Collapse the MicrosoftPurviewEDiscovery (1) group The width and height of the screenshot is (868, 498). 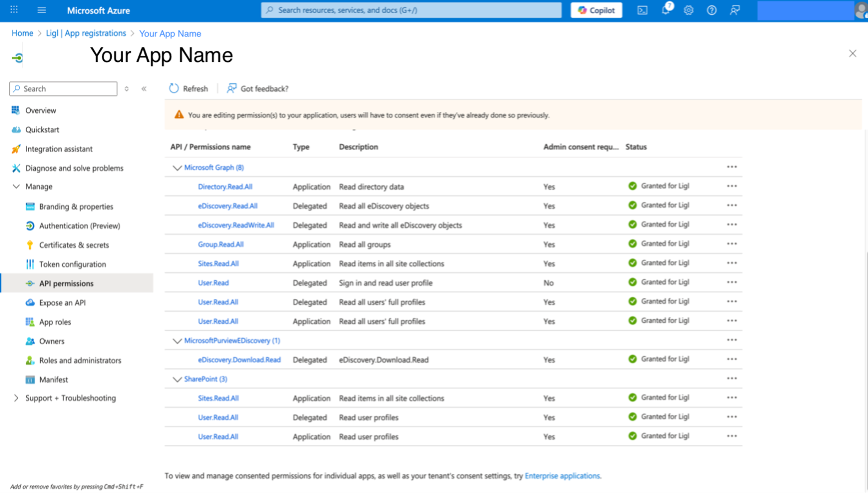[177, 341]
